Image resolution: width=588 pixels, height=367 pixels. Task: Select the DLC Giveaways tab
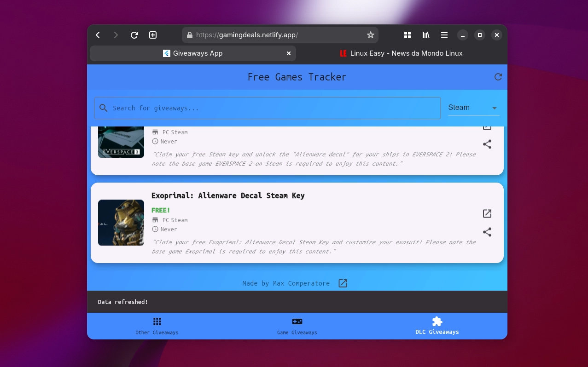click(437, 326)
